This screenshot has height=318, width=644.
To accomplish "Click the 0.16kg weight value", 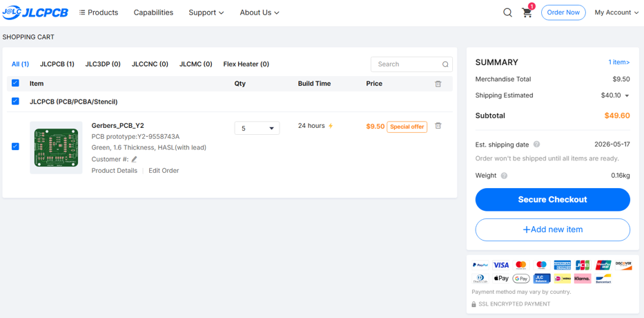I will [x=620, y=176].
